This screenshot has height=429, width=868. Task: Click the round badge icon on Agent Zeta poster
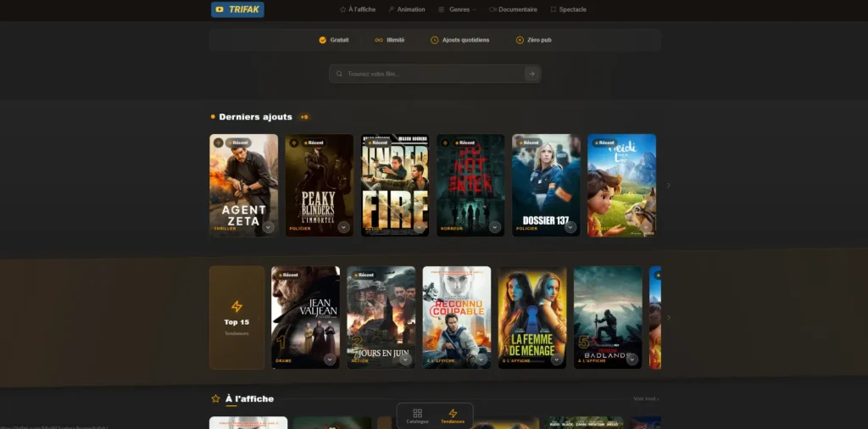(219, 142)
